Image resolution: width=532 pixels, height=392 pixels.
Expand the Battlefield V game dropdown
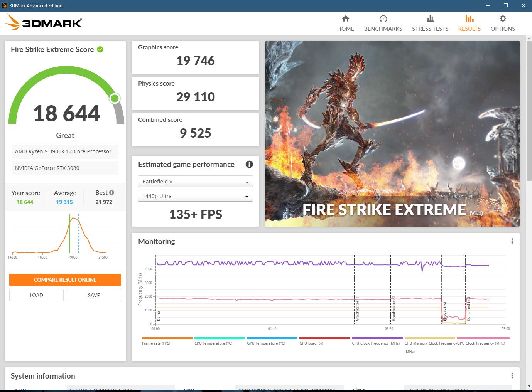click(195, 182)
